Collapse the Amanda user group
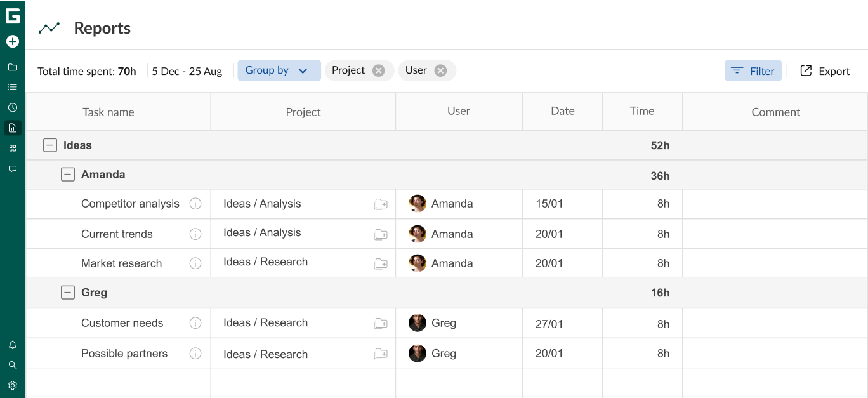Viewport: 868px width, 398px height. (68, 175)
